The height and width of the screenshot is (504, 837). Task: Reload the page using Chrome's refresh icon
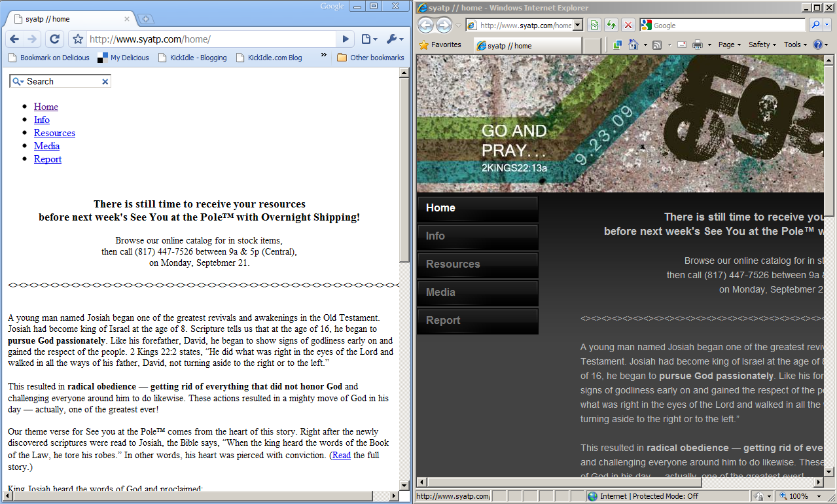(55, 39)
